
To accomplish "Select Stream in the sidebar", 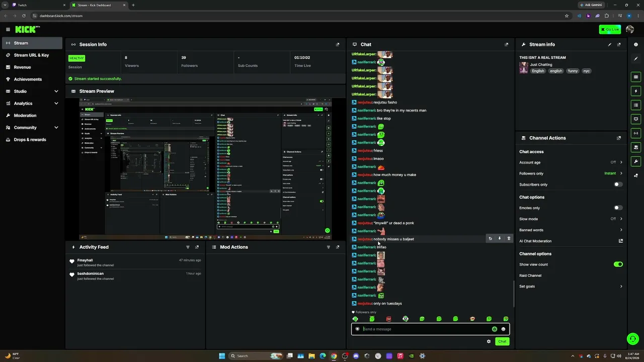I will click(32, 43).
